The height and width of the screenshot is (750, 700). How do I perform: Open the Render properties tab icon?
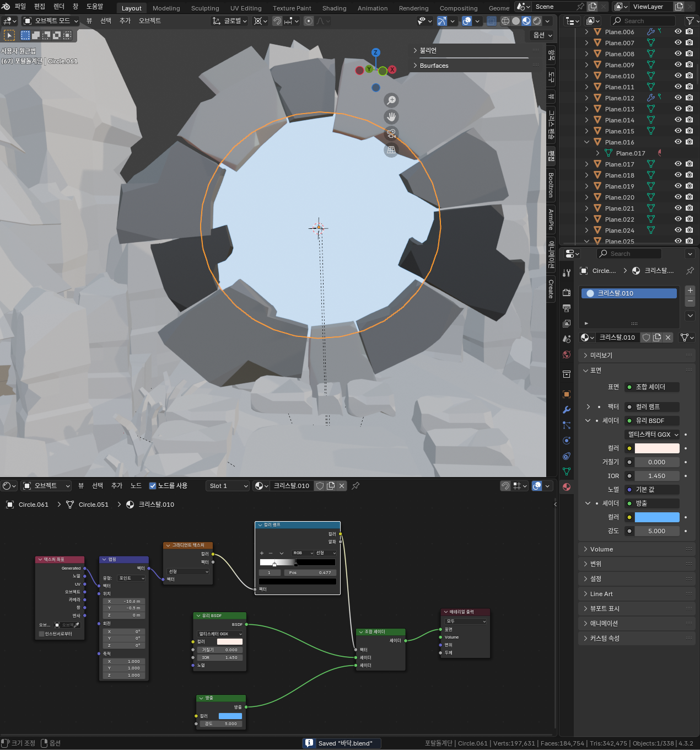[567, 292]
